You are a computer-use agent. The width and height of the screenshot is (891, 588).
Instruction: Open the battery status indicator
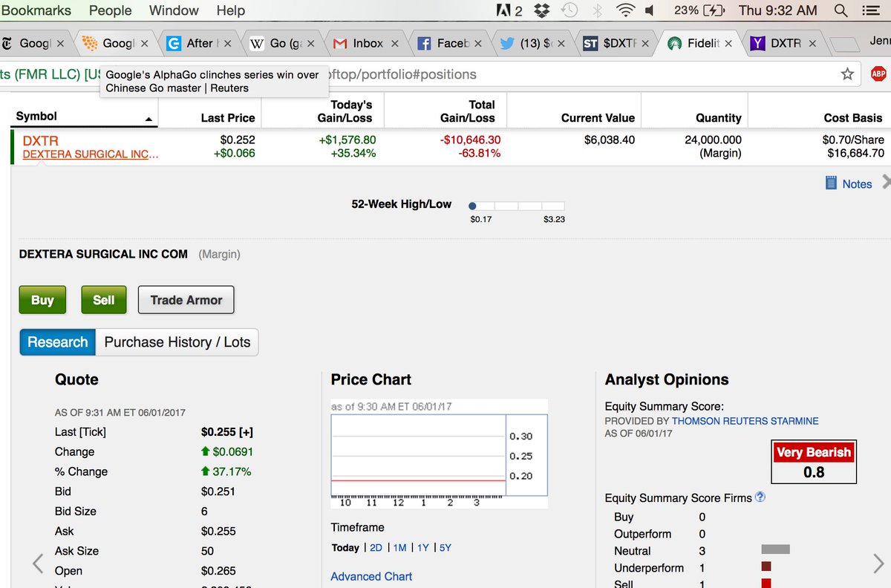[x=699, y=10]
